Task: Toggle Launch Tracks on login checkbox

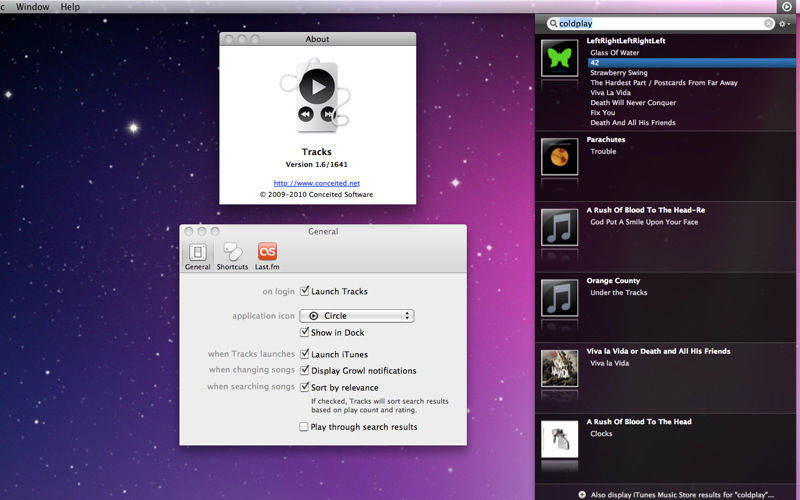Action: coord(304,291)
